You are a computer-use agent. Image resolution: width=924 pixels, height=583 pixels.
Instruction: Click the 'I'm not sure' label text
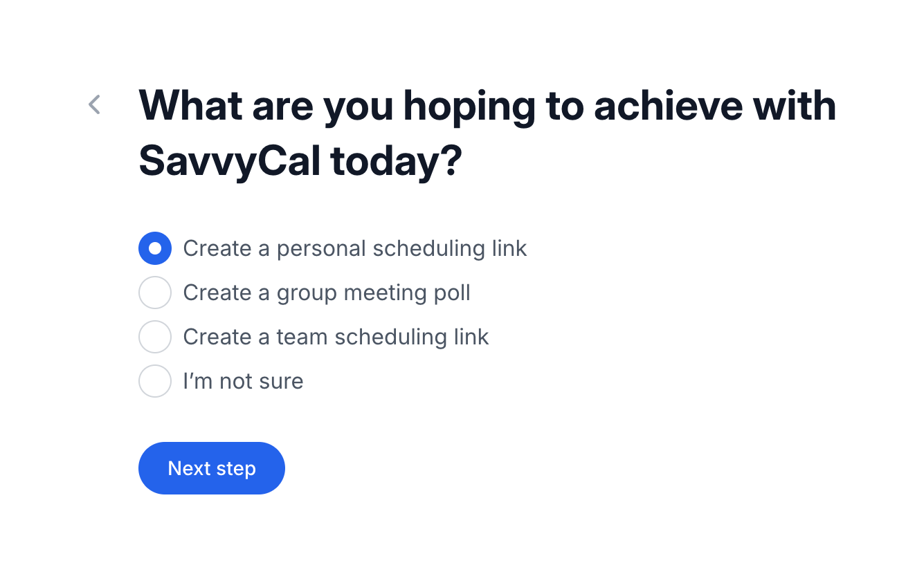click(243, 381)
